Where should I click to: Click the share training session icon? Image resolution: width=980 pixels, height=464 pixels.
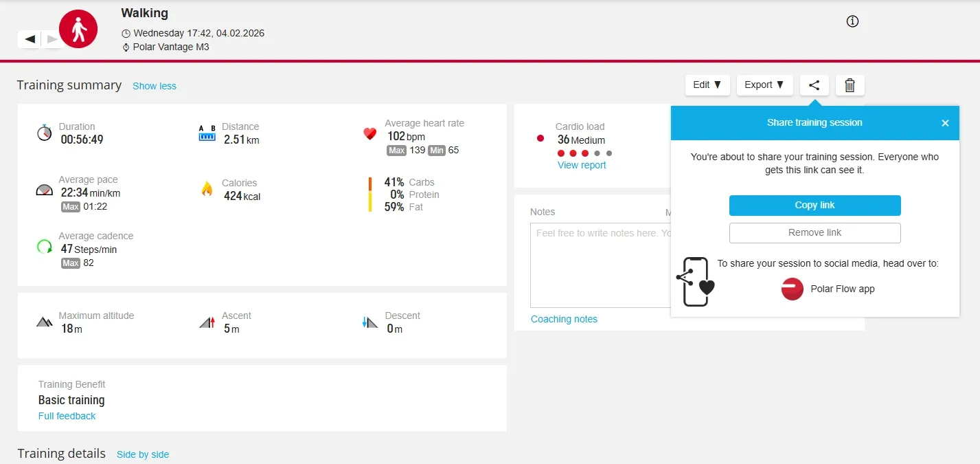tap(814, 85)
